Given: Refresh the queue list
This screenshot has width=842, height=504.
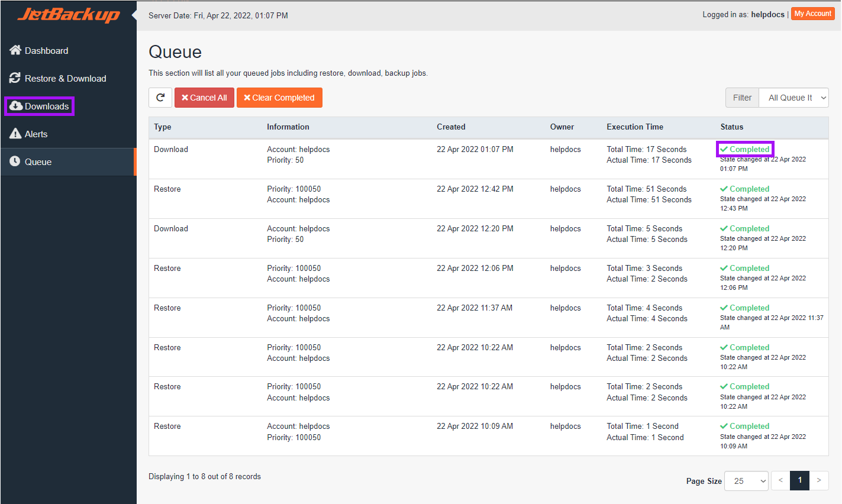Looking at the screenshot, I should [160, 98].
